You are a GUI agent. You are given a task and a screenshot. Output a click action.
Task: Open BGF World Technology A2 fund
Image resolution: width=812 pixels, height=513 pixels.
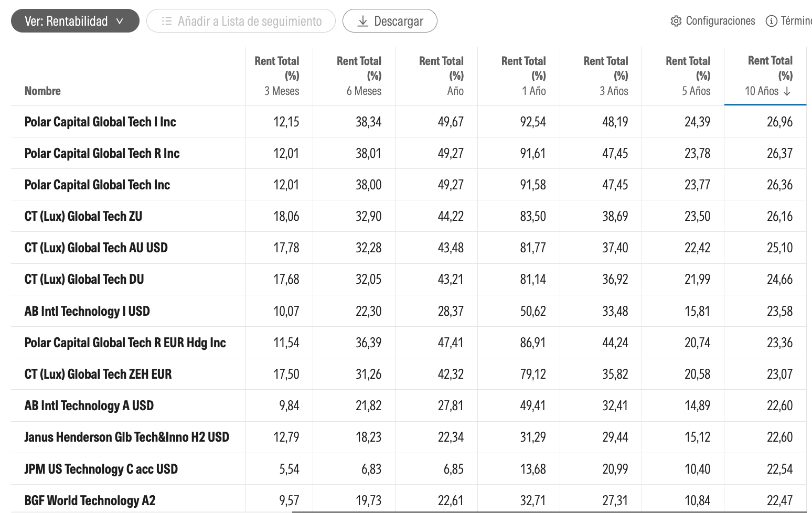[x=90, y=500]
